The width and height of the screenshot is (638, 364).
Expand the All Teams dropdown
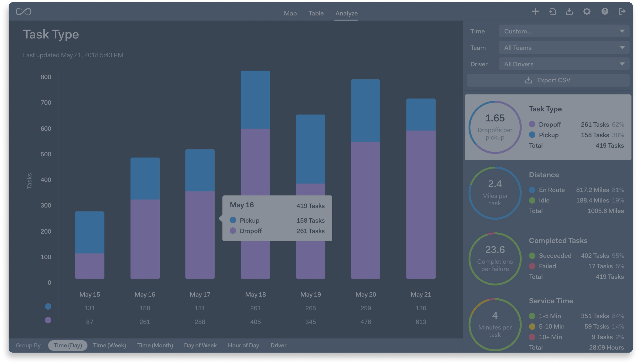(564, 48)
